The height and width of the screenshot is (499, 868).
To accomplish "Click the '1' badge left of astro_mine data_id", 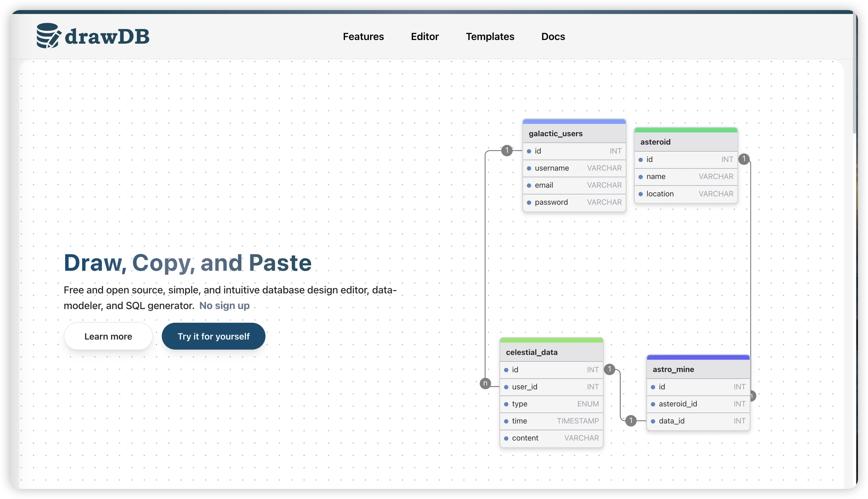I will point(631,420).
